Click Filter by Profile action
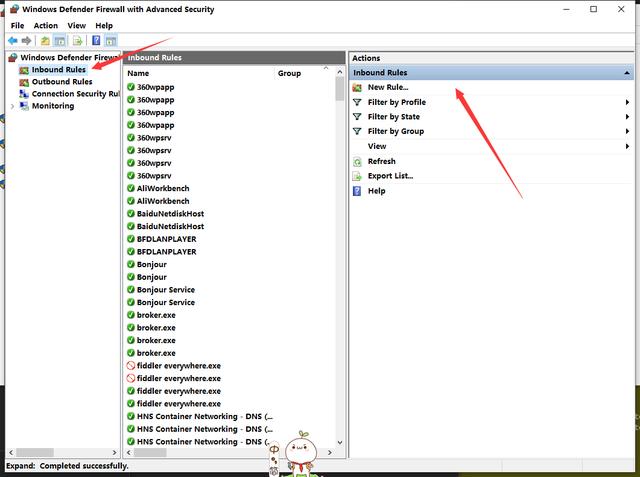Screen dimensions: 640x477 [397, 102]
